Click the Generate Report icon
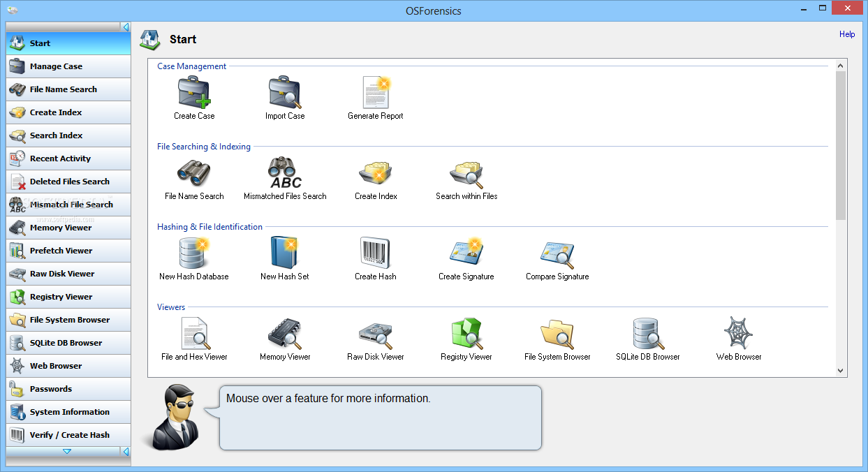This screenshot has height=472, width=868. click(376, 92)
